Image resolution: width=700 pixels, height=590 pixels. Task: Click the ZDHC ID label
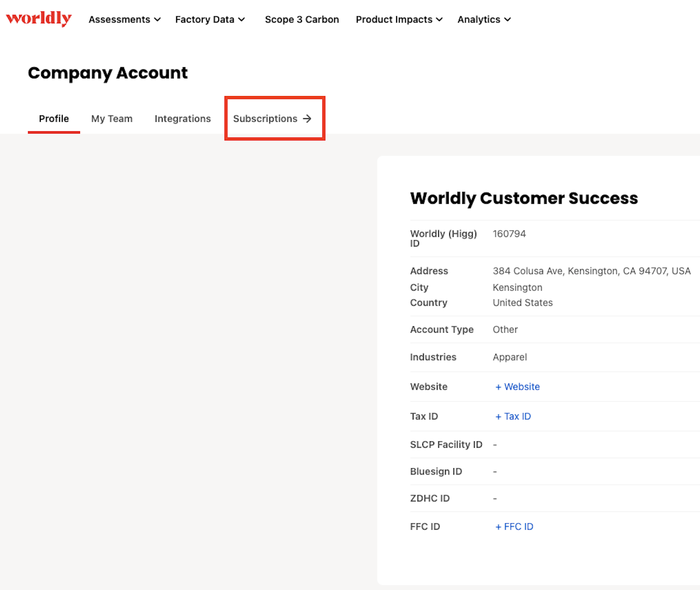click(x=430, y=498)
